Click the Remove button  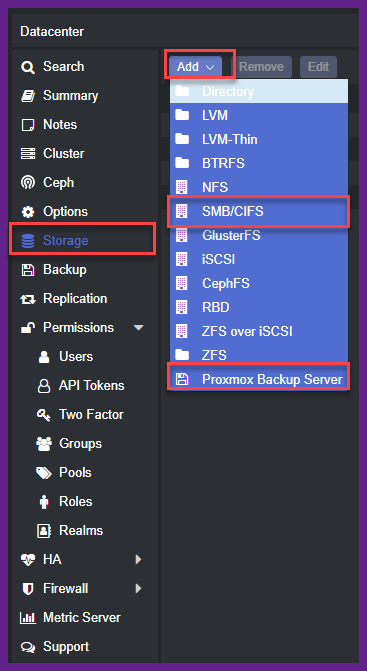click(x=261, y=67)
